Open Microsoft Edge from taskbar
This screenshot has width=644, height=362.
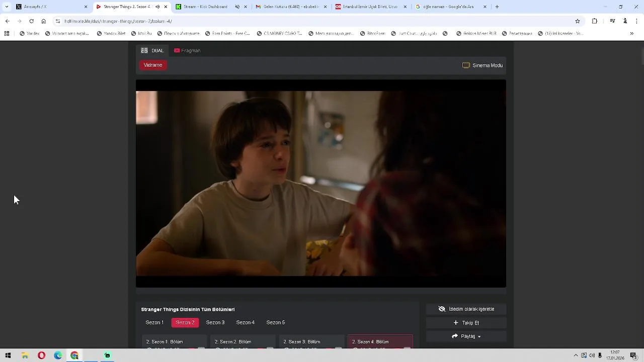click(58, 355)
